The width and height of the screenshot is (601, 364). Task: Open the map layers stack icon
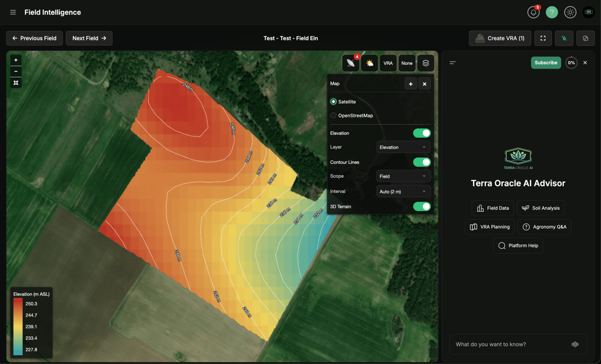point(426,63)
